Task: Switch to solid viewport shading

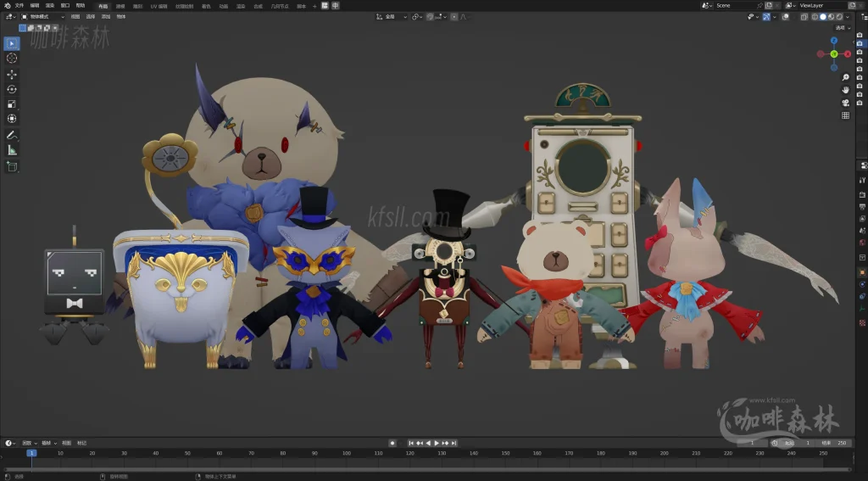Action: [823, 17]
